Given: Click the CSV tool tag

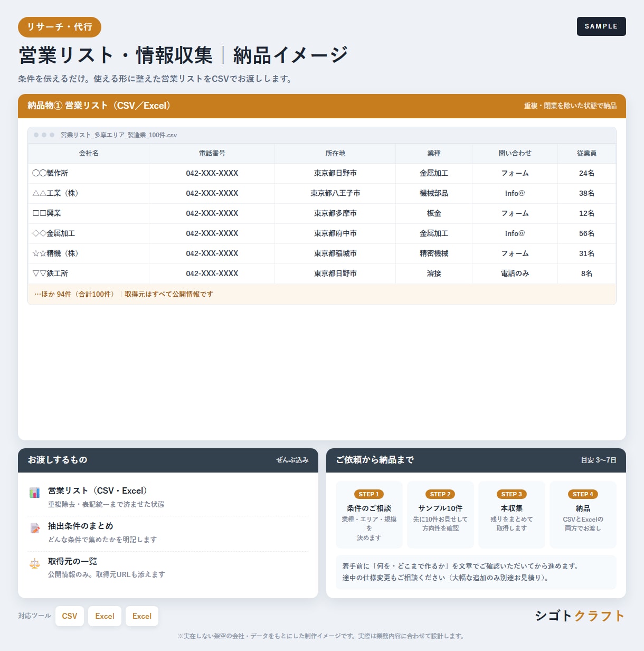Looking at the screenshot, I should coord(70,616).
